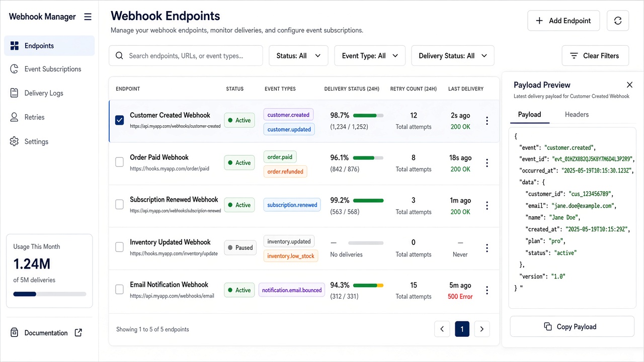Open row menu for Order Paid Webhook
Image resolution: width=644 pixels, height=362 pixels.
[x=487, y=163]
